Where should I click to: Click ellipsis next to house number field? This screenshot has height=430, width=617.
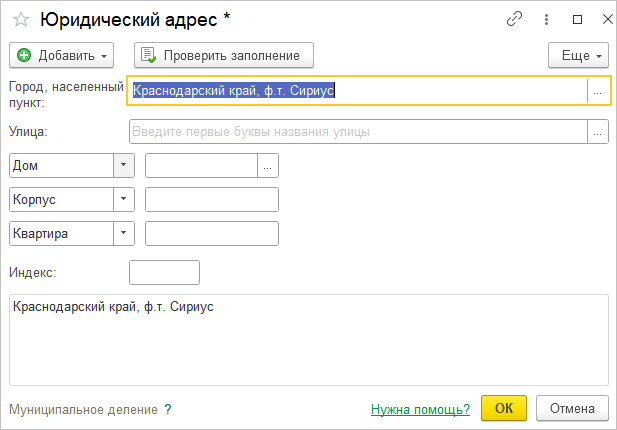coord(267,166)
